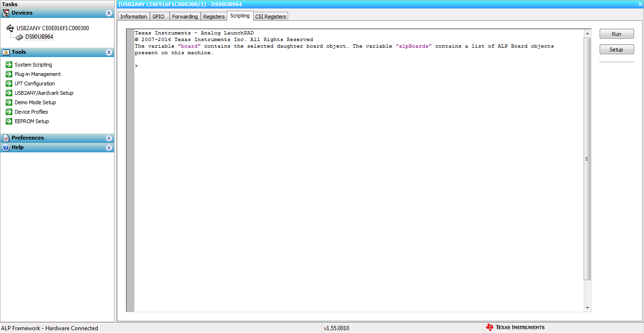
Task: Collapse the Tools panel section
Action: click(109, 52)
